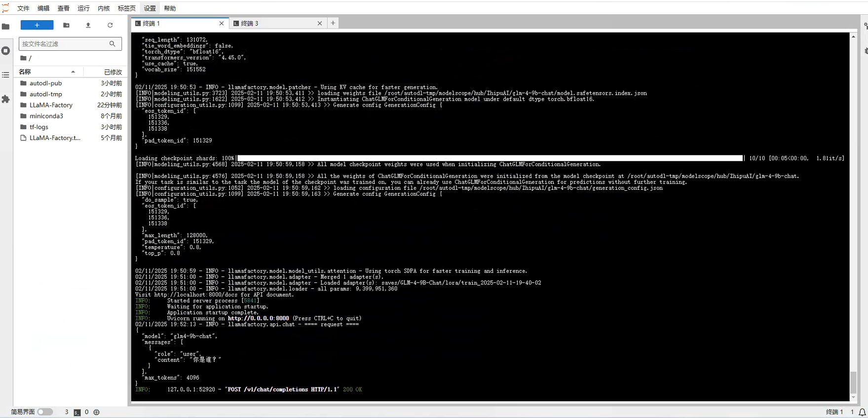Click 终端 1 label in status bar
Screen dimensions: 868x418
(834, 412)
